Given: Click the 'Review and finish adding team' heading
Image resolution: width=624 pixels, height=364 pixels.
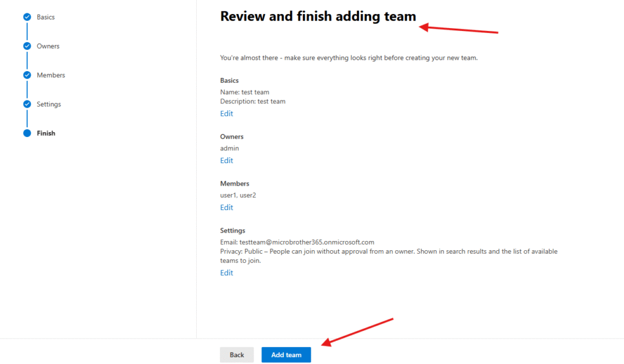Looking at the screenshot, I should pos(318,16).
